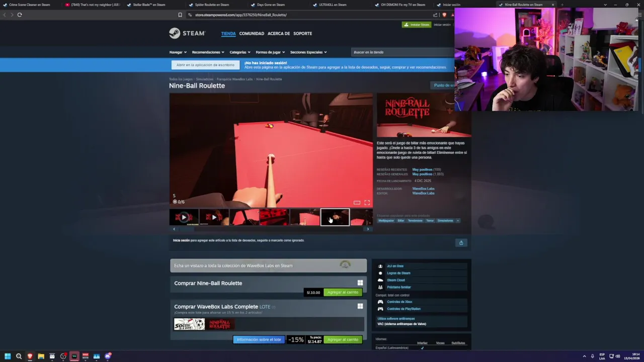Open the Categorías dropdown
644x362 pixels.
(240, 52)
